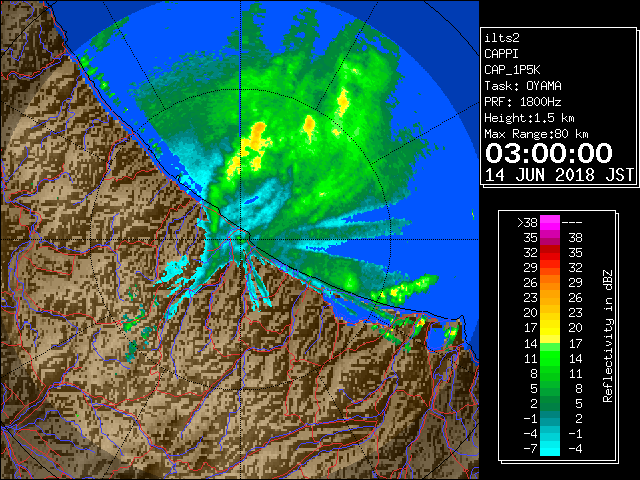The image size is (640, 480).
Task: Pick the red band of the reflectivity scale
Action: click(x=550, y=253)
